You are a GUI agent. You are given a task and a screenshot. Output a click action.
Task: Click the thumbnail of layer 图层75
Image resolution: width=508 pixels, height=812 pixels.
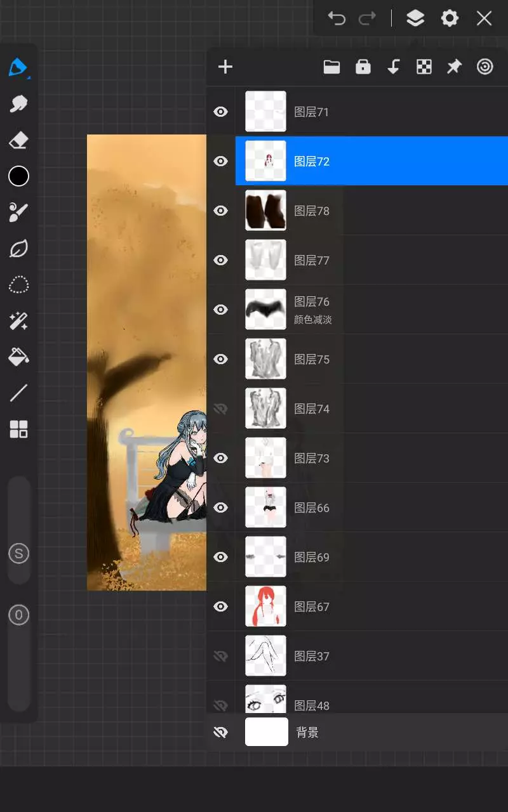tap(265, 359)
